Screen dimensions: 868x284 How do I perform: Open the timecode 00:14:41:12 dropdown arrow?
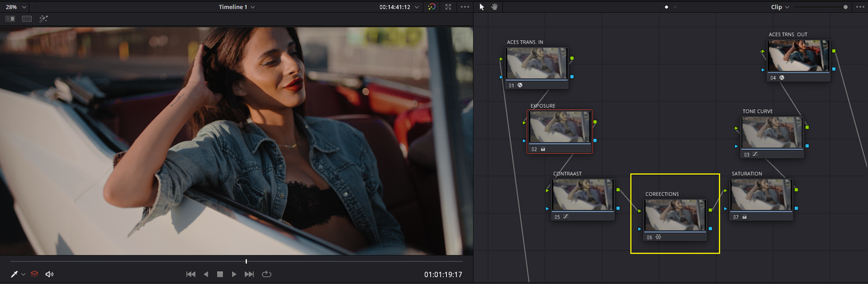[x=417, y=7]
